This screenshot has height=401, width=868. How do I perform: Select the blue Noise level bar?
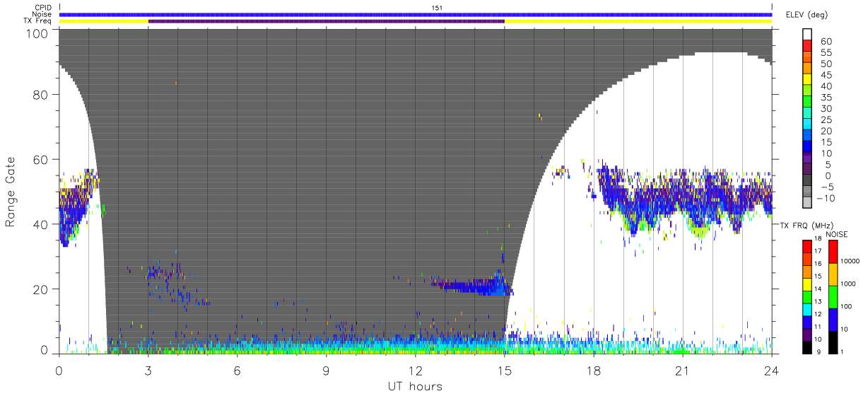(416, 14)
